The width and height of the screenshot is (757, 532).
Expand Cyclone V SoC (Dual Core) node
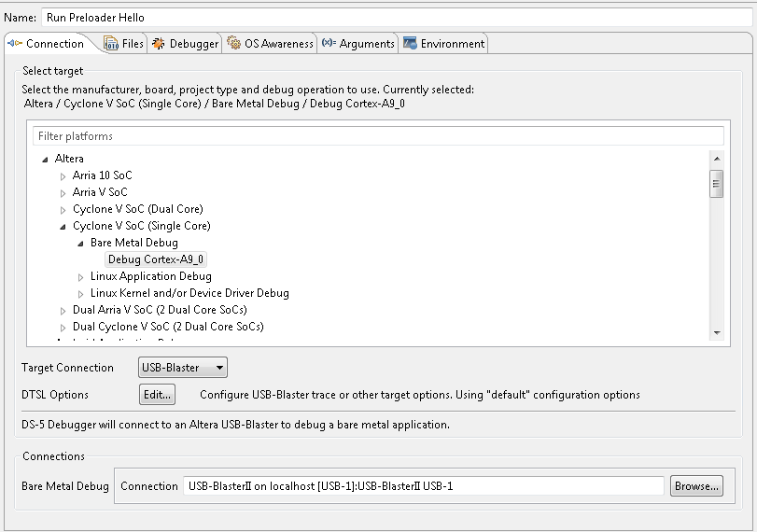tap(63, 210)
